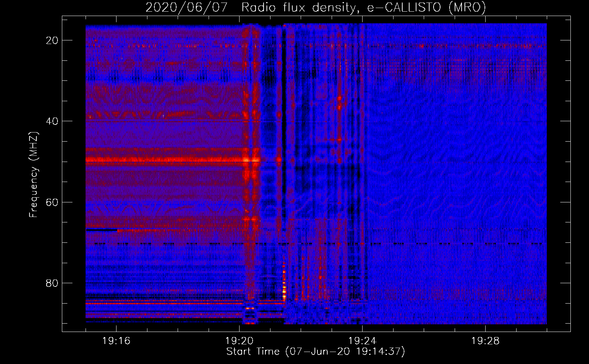Click the '19:20' time tick label

click(239, 341)
